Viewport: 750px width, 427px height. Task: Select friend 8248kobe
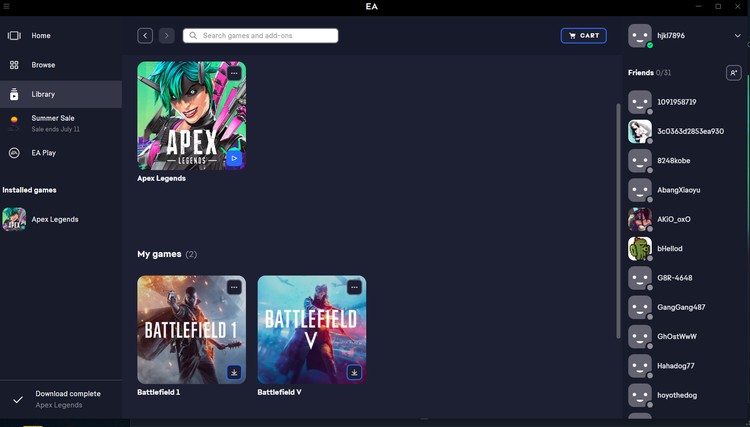(x=685, y=161)
